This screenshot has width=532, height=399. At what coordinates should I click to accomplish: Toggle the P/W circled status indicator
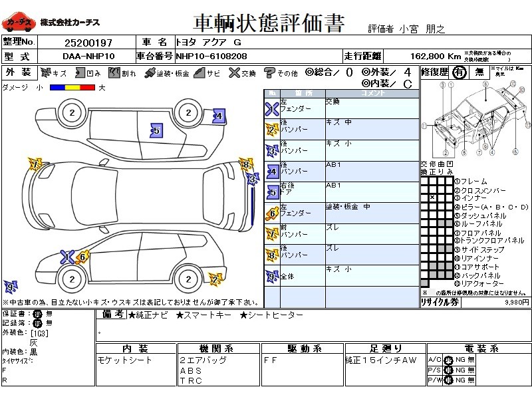point(448,380)
